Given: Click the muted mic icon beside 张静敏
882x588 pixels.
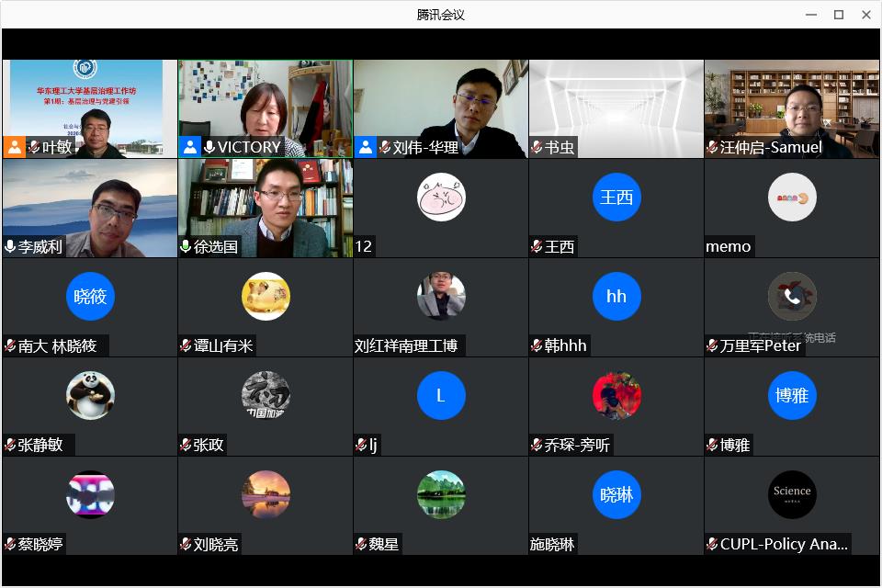Looking at the screenshot, I should coord(10,445).
